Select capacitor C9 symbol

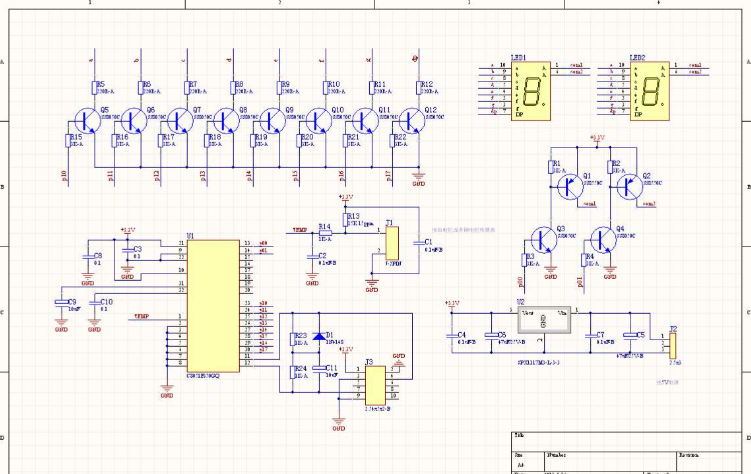click(61, 303)
